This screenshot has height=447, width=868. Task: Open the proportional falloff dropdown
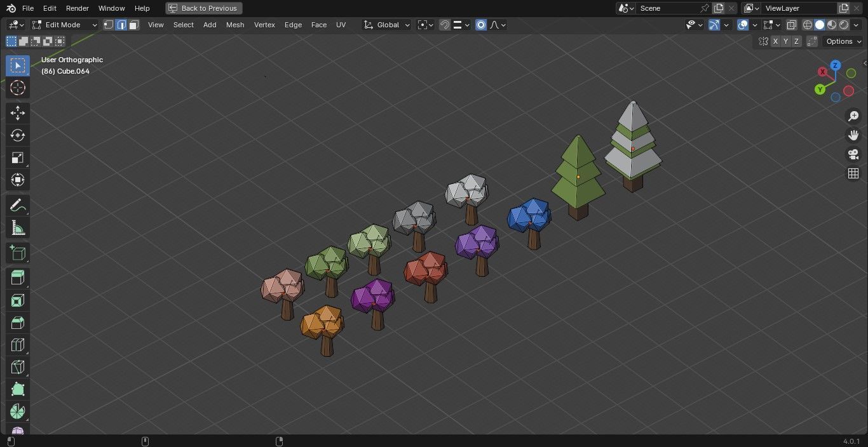click(498, 25)
